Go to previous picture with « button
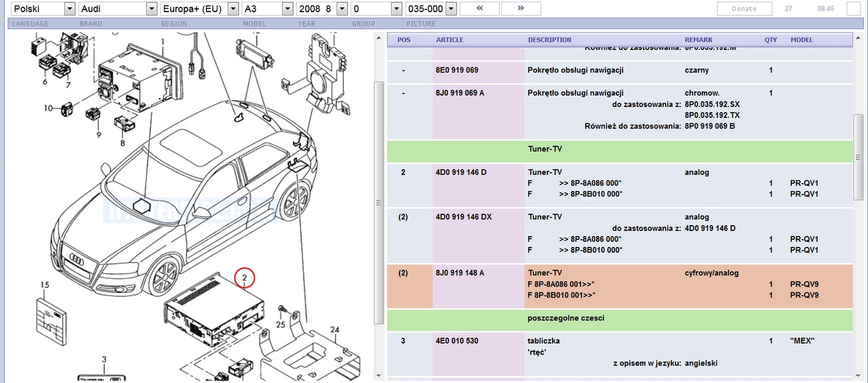The height and width of the screenshot is (383, 868). [479, 9]
